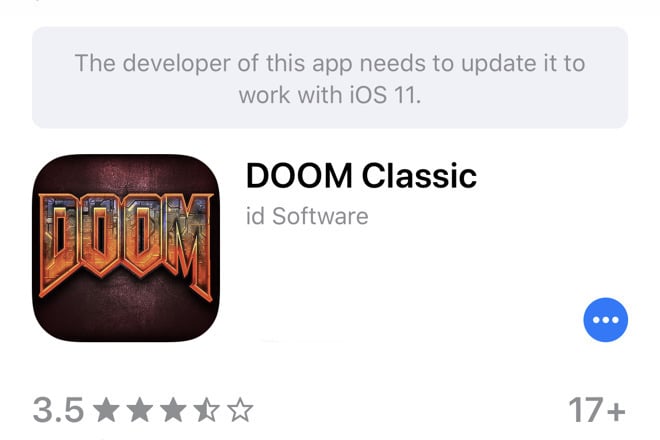The width and height of the screenshot is (660, 440).
Task: Tap the DOOM Classic app title
Action: click(361, 176)
